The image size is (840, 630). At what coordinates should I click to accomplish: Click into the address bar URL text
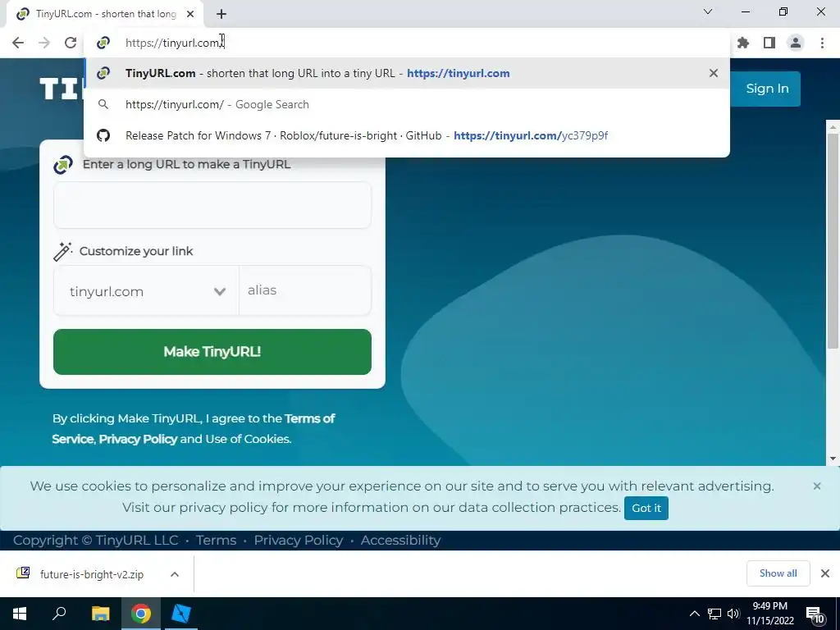tap(174, 43)
